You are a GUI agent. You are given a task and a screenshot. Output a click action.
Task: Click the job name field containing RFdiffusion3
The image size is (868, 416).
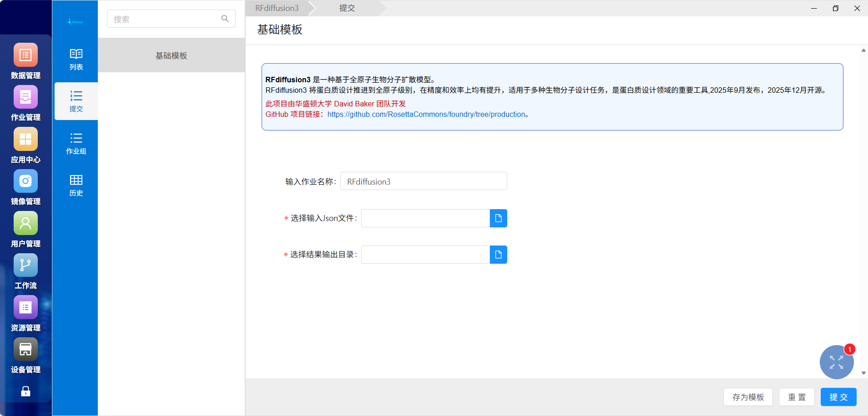(424, 181)
